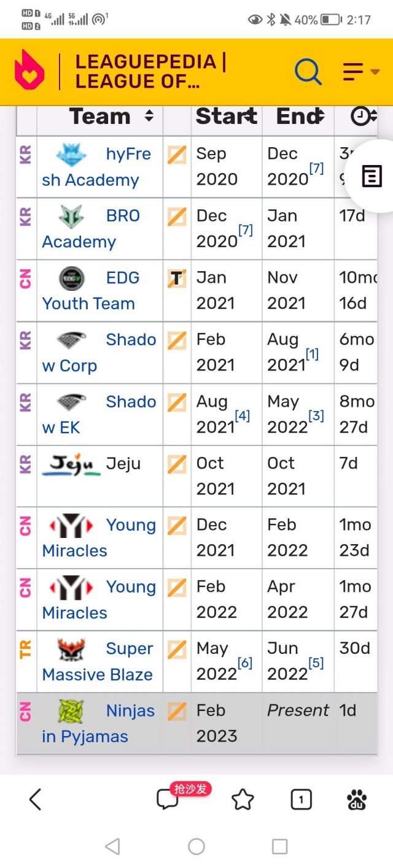The image size is (393, 868).
Task: Open the comments speech bubble button
Action: (x=167, y=799)
